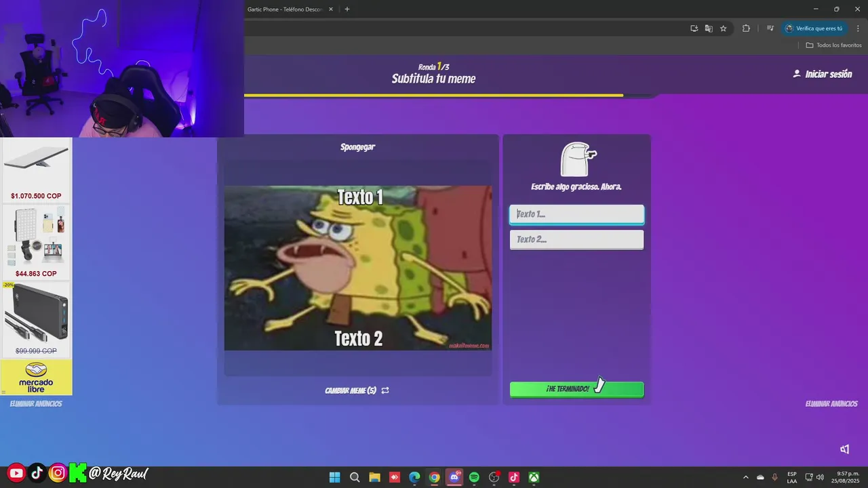Image resolution: width=868 pixels, height=488 pixels.
Task: Click Eliminar anuncios on the right
Action: (x=831, y=404)
